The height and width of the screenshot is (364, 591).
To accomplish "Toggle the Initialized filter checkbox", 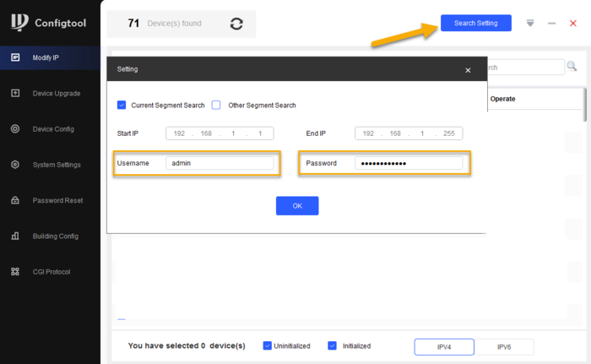I will pyautogui.click(x=332, y=345).
